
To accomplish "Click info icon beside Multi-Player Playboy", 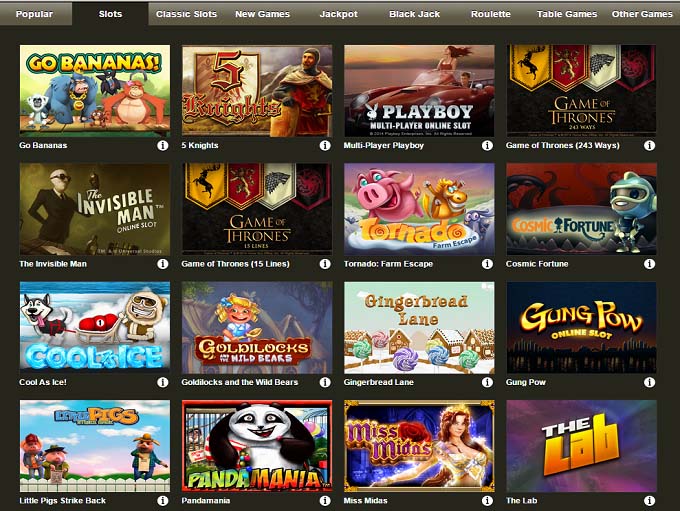I will [x=487, y=146].
